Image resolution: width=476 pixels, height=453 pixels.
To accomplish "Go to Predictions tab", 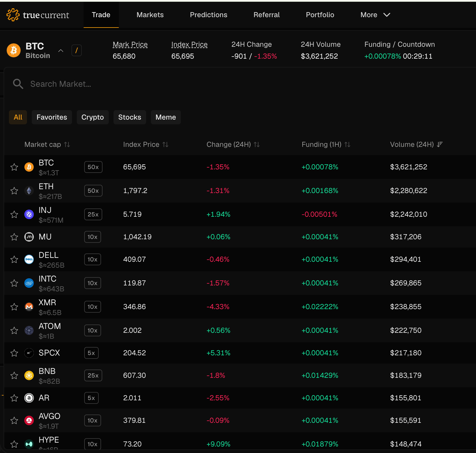I will tap(209, 15).
